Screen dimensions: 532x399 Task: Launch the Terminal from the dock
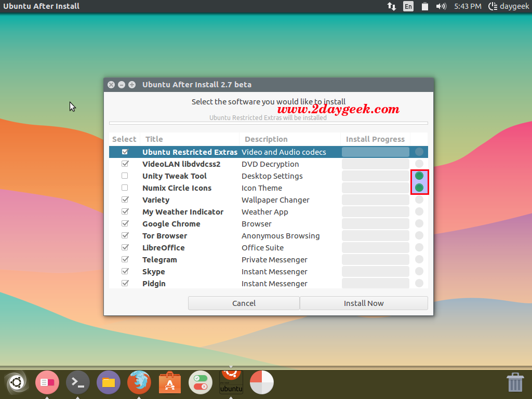tap(78, 382)
